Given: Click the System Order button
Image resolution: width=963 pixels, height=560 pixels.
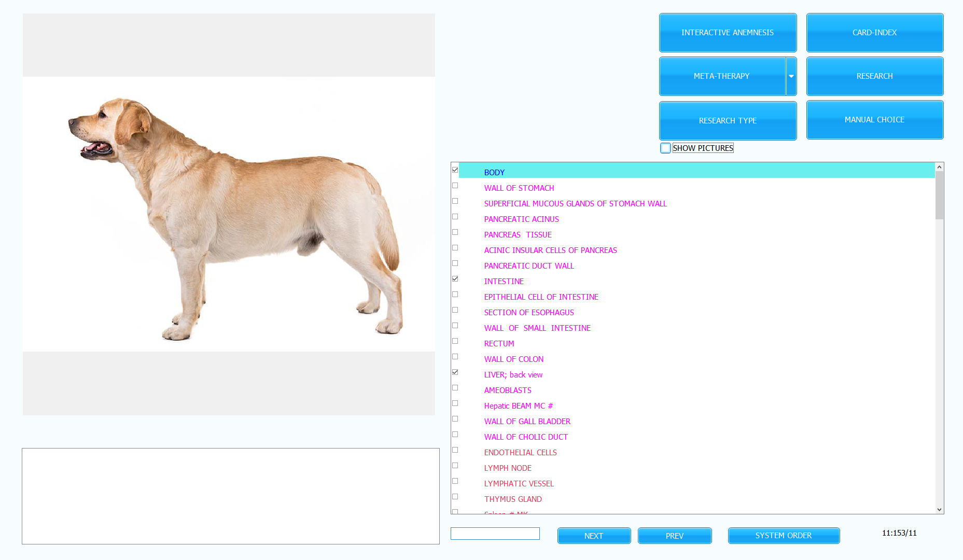Looking at the screenshot, I should (783, 536).
